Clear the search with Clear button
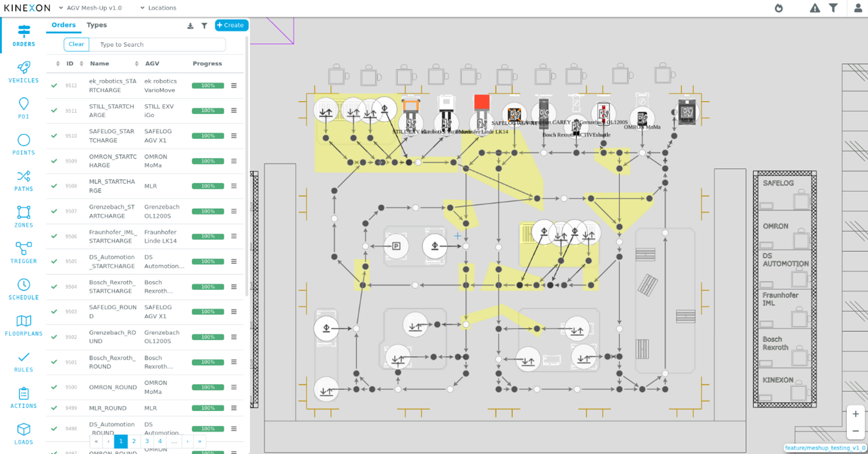The width and height of the screenshot is (868, 454). click(76, 44)
